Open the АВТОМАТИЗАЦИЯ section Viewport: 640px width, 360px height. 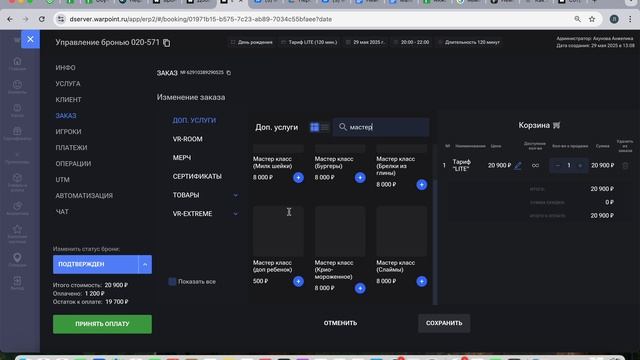84,196
